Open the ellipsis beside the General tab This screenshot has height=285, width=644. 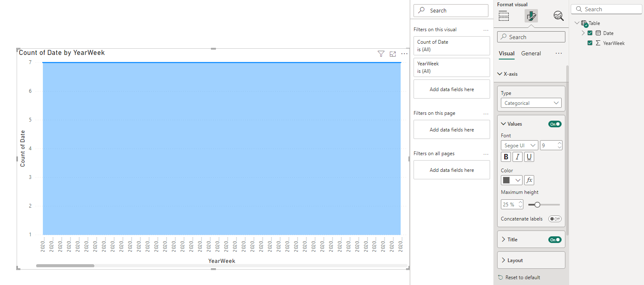pos(559,53)
